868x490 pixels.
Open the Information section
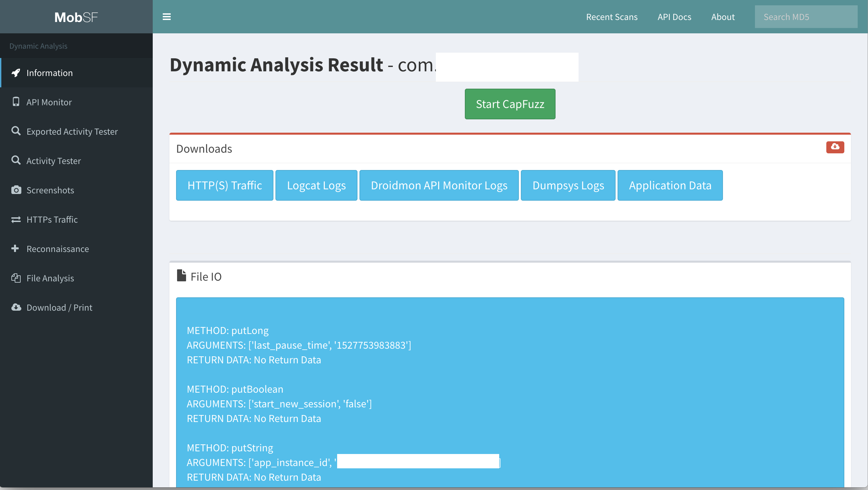tap(77, 73)
